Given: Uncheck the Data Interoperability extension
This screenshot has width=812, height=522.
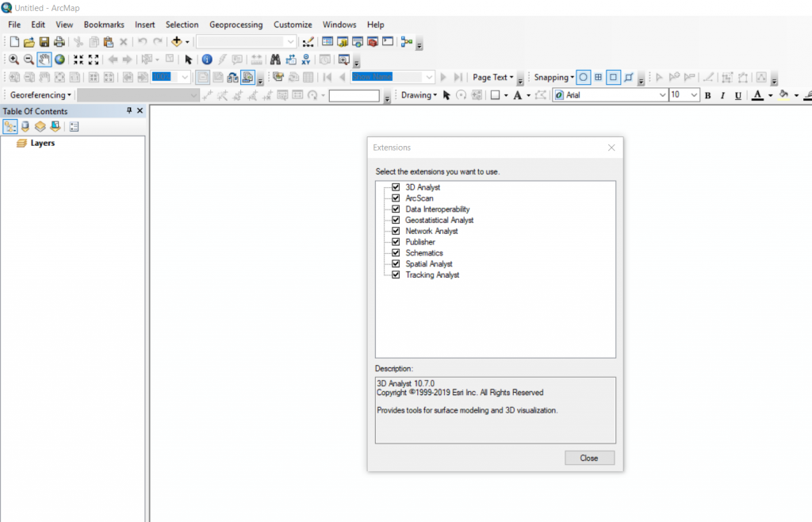Looking at the screenshot, I should [396, 209].
